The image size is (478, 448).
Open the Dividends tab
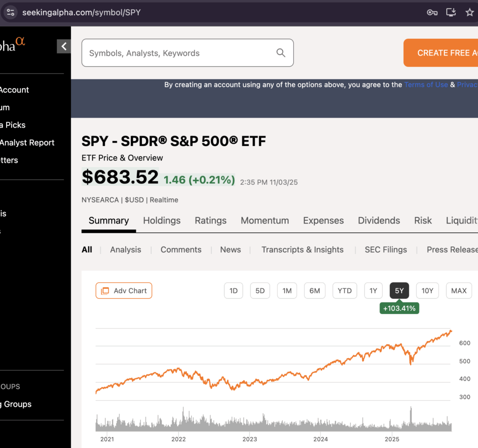pos(379,221)
